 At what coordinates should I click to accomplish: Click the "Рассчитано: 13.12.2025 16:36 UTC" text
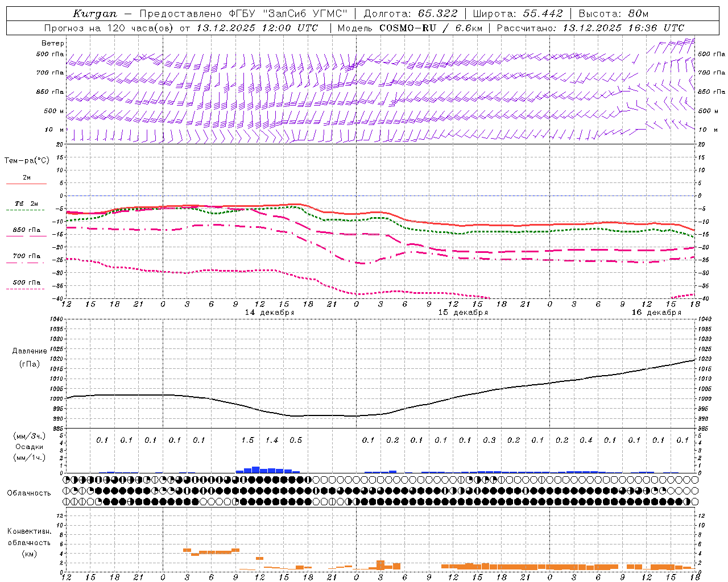(590, 28)
